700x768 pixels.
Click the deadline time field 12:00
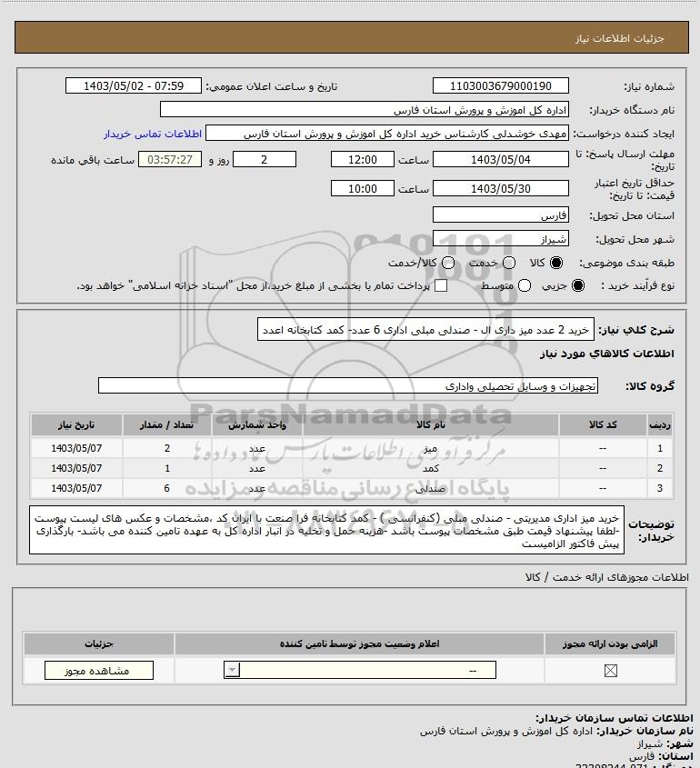pos(363,159)
